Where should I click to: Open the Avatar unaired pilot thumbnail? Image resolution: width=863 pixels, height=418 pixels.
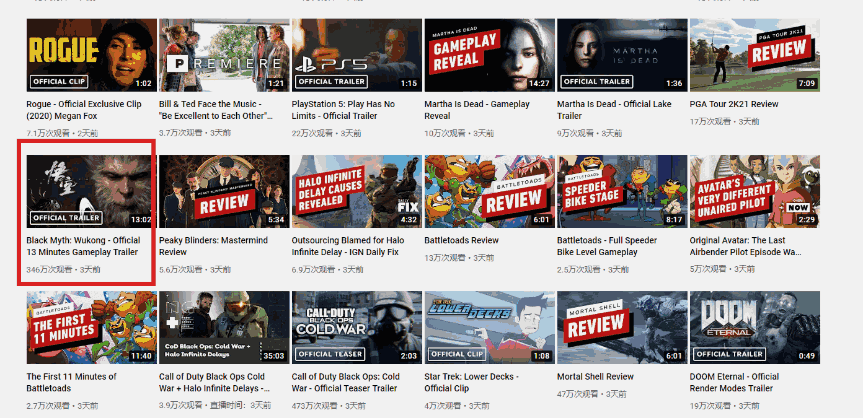(754, 190)
